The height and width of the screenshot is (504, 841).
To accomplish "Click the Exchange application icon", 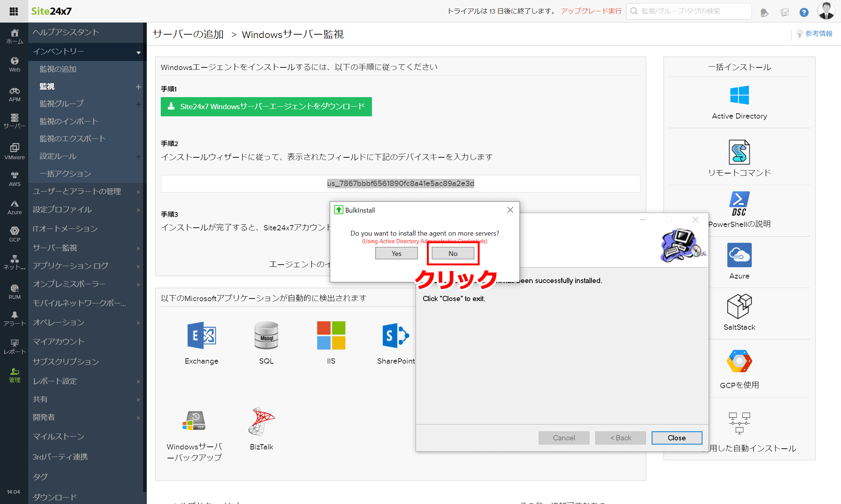I will coord(201,335).
